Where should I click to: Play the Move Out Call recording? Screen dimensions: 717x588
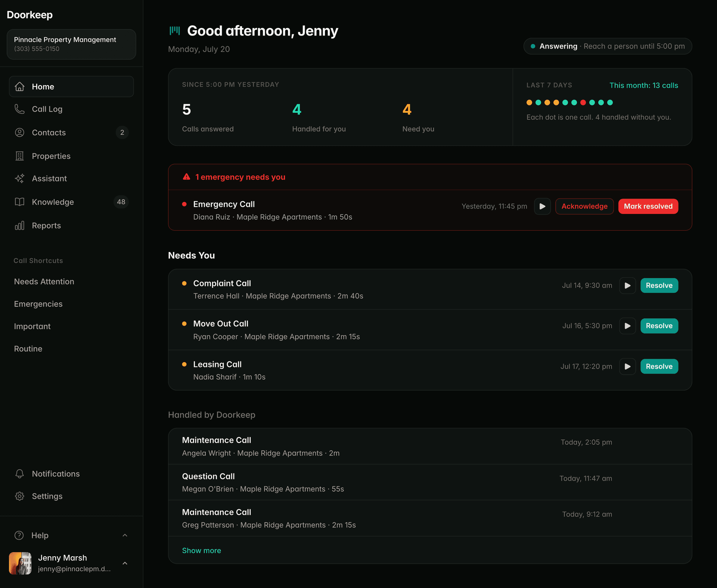point(627,326)
